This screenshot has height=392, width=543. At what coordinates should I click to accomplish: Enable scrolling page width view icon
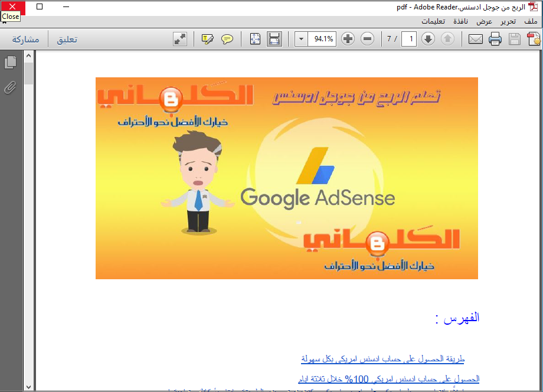pyautogui.click(x=274, y=39)
